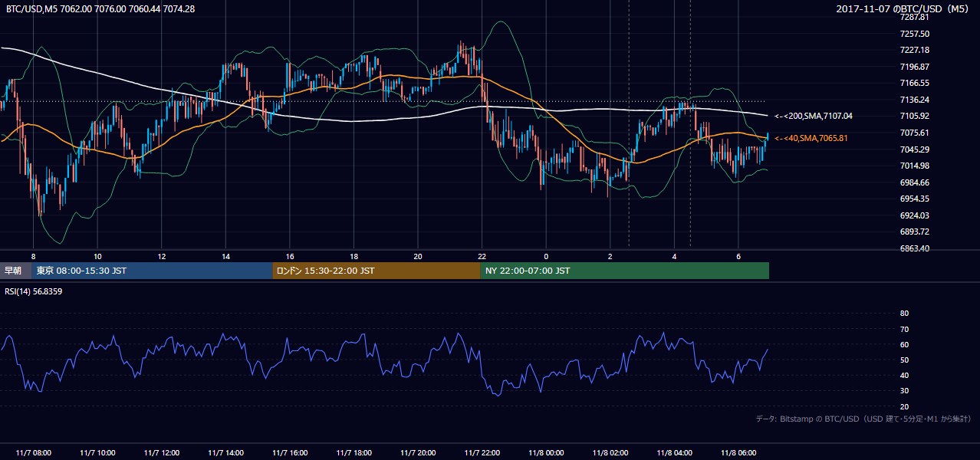This screenshot has width=980, height=460.
Task: Click the 11/8 04:00 time label
Action: 674,453
